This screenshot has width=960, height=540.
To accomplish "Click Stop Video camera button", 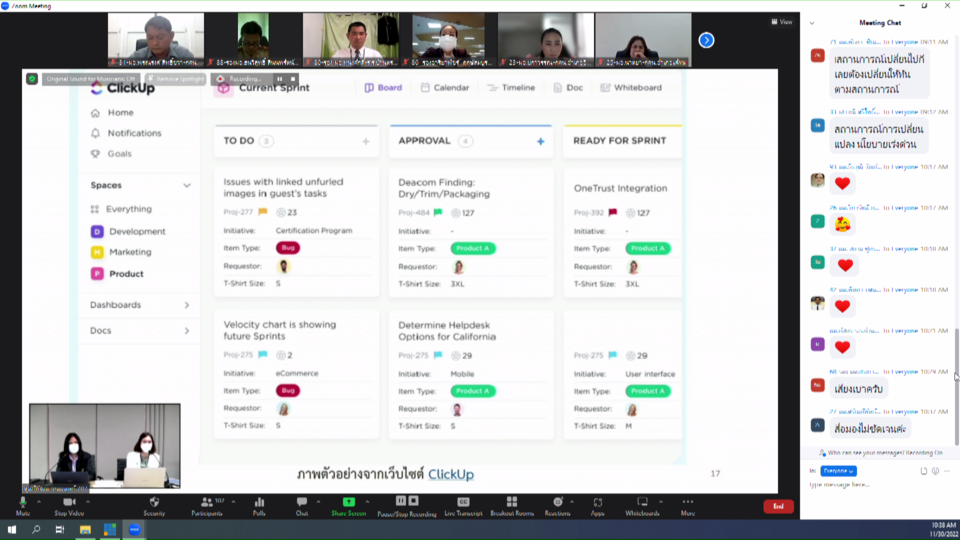I will [69, 503].
